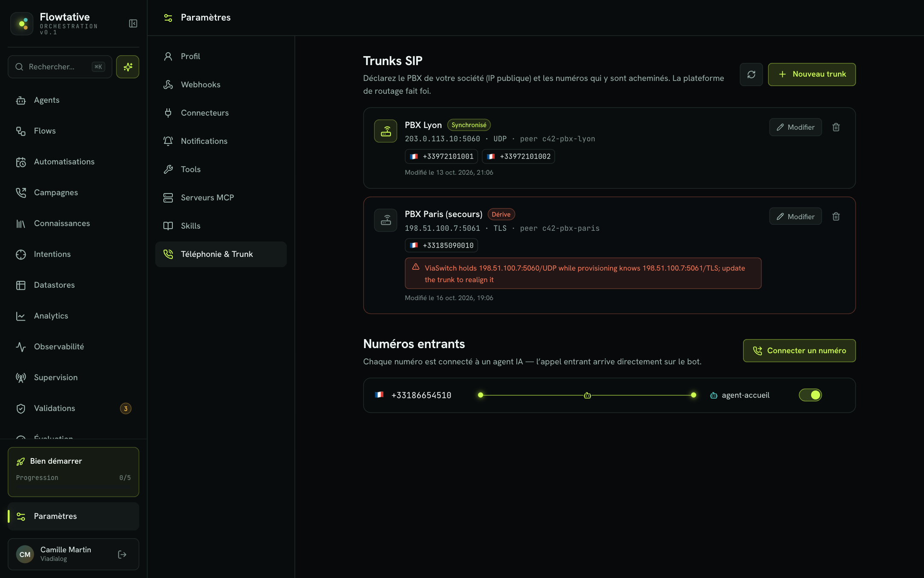Collapse the sidebar panel icon
The height and width of the screenshot is (578, 924).
pyautogui.click(x=133, y=24)
